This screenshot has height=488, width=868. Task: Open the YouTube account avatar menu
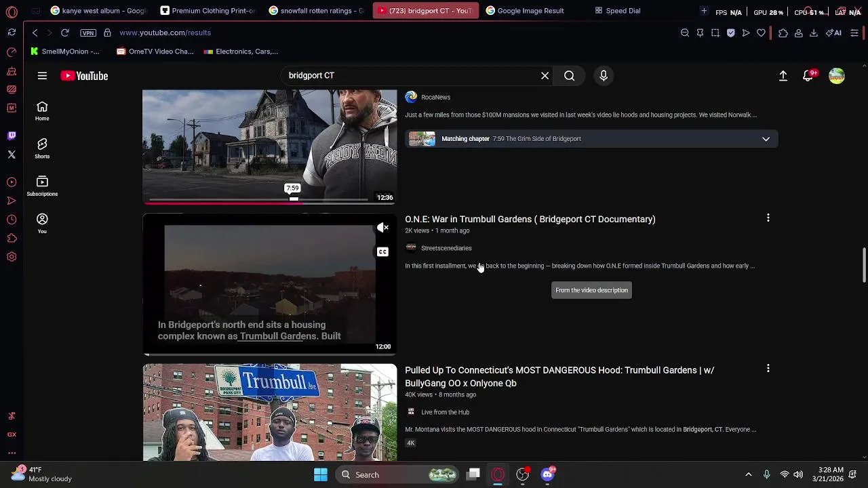point(837,76)
